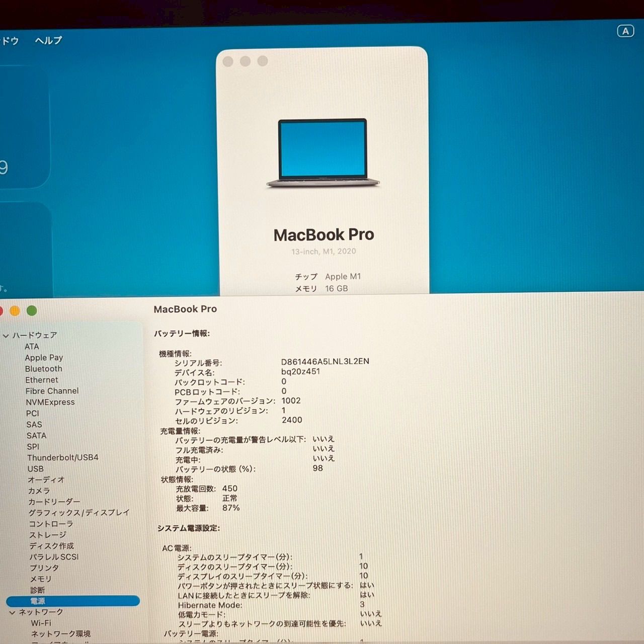Select プリンタ in the sidebar

(44, 568)
